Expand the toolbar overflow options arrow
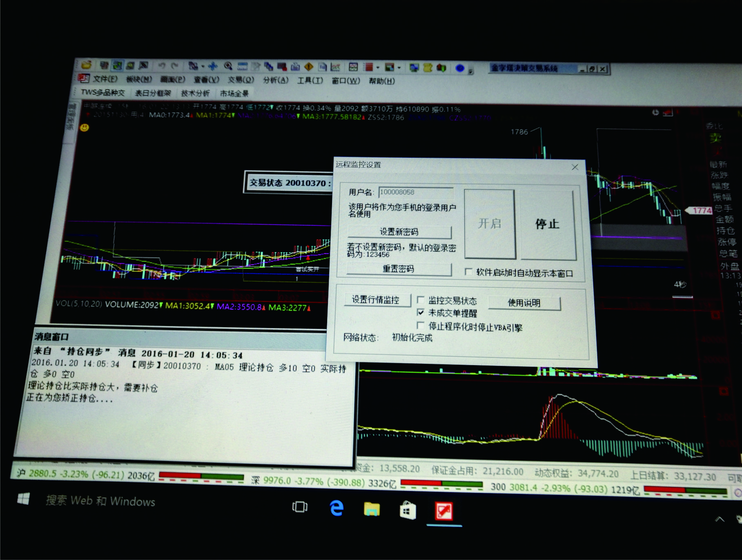 pos(470,71)
